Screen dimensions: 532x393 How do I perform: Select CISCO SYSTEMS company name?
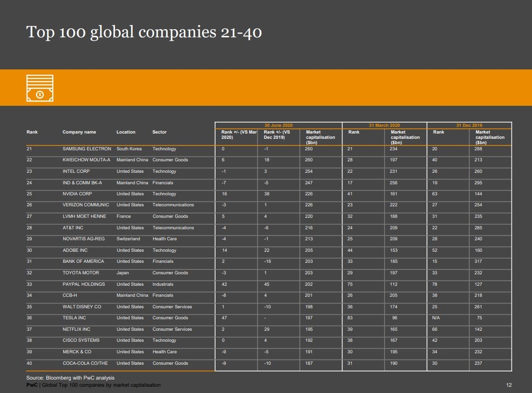click(x=81, y=340)
